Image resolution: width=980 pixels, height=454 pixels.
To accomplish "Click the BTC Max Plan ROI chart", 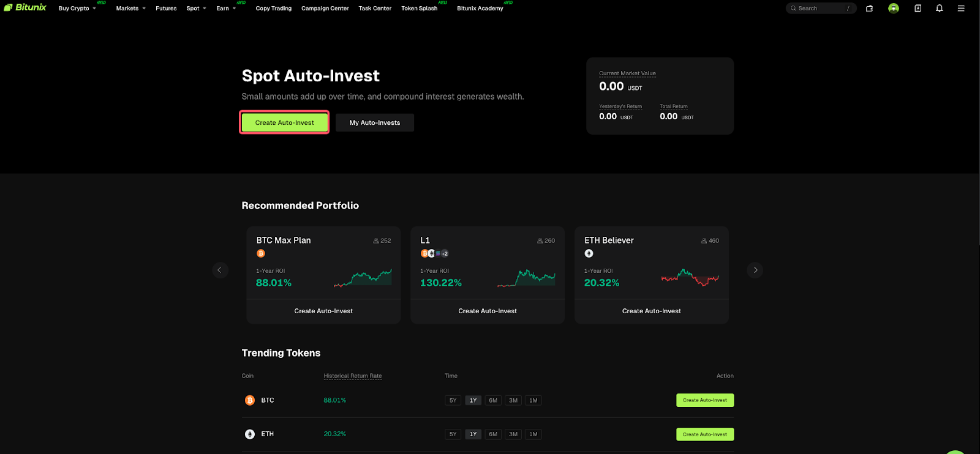I will pos(363,278).
